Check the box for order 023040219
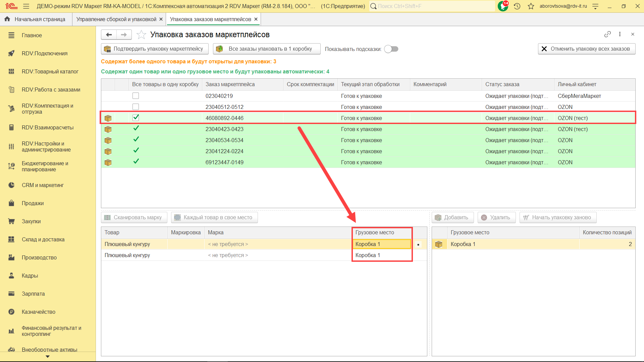 136,96
